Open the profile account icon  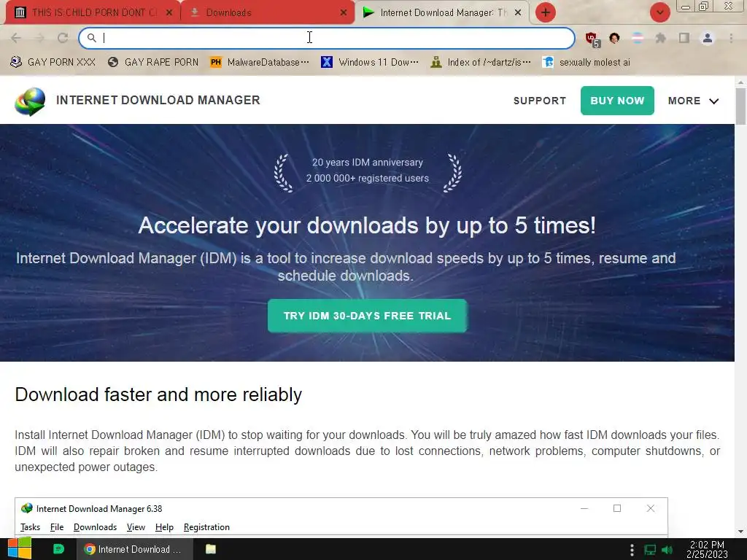point(708,38)
